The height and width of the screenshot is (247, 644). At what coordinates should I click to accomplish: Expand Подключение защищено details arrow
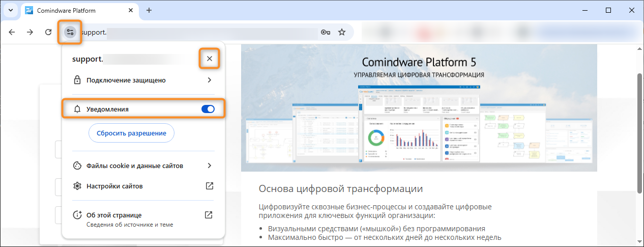(x=209, y=80)
